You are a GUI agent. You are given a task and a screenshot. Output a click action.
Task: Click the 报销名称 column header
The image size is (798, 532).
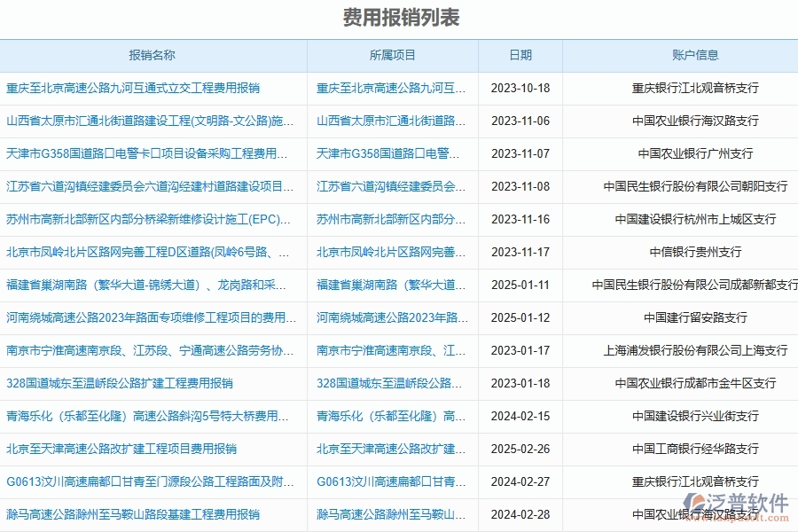(x=153, y=54)
